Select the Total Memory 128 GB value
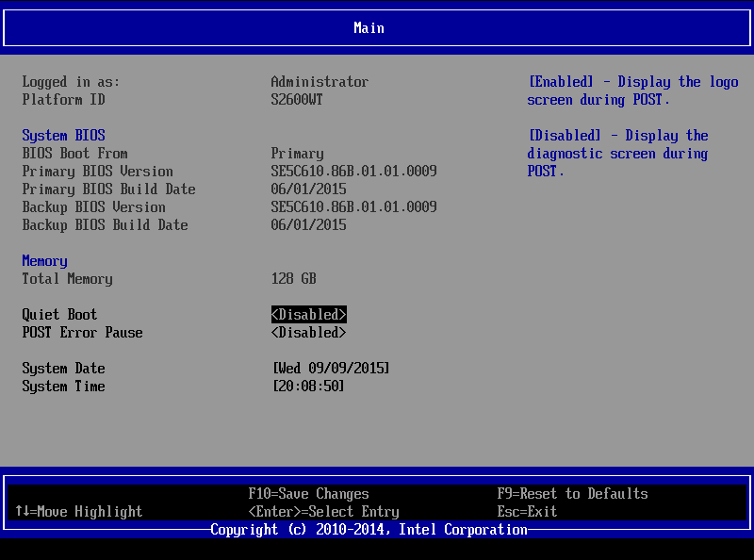This screenshot has height=560, width=754. (293, 278)
